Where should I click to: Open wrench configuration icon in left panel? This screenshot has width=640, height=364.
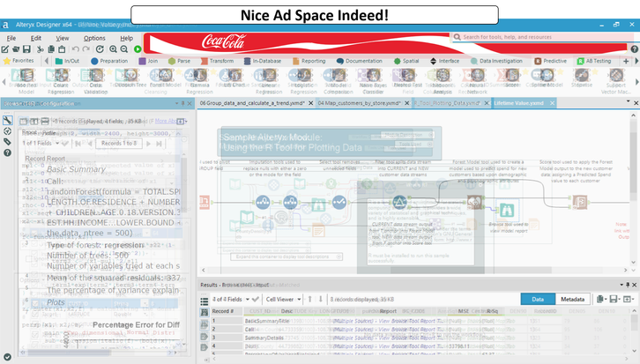coord(7,121)
